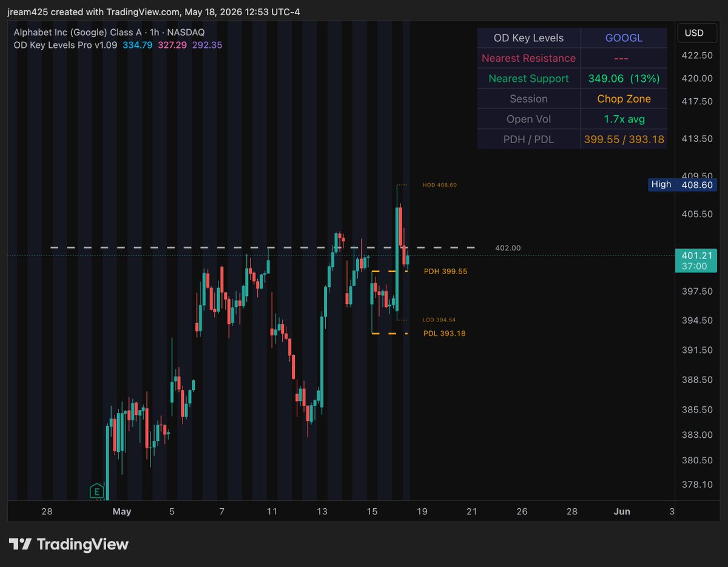Click the GOOGL ticker cell in table
This screenshot has width=728, height=567.
[x=624, y=38]
